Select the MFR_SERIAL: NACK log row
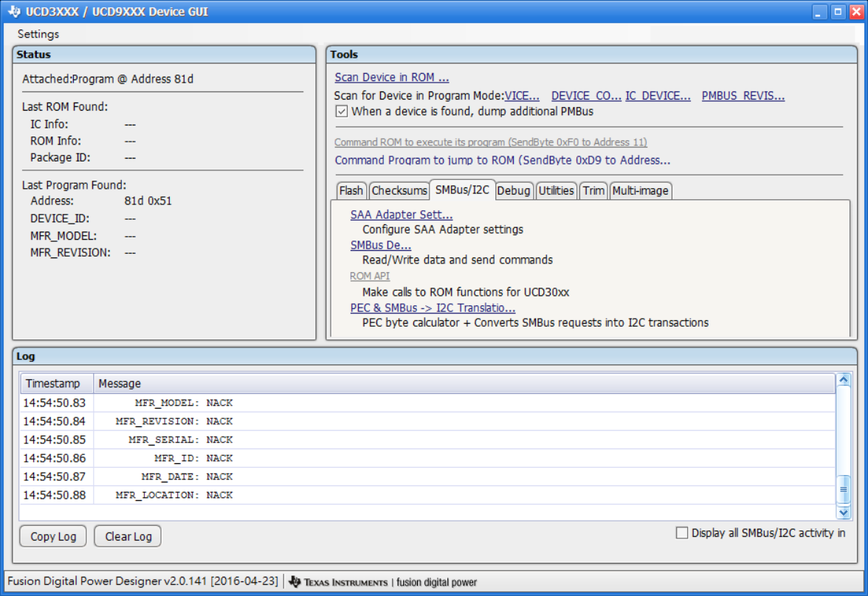 point(427,440)
